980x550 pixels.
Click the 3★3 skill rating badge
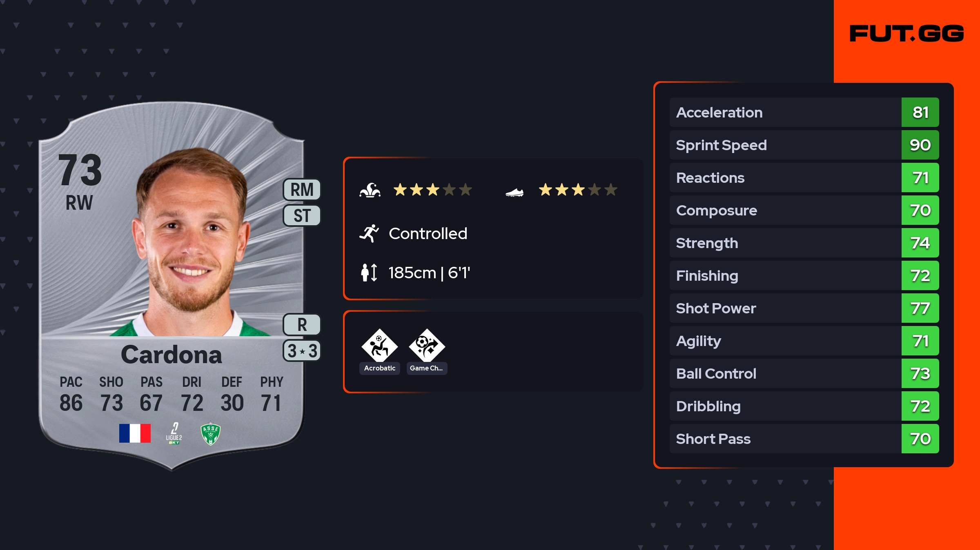coord(302,351)
